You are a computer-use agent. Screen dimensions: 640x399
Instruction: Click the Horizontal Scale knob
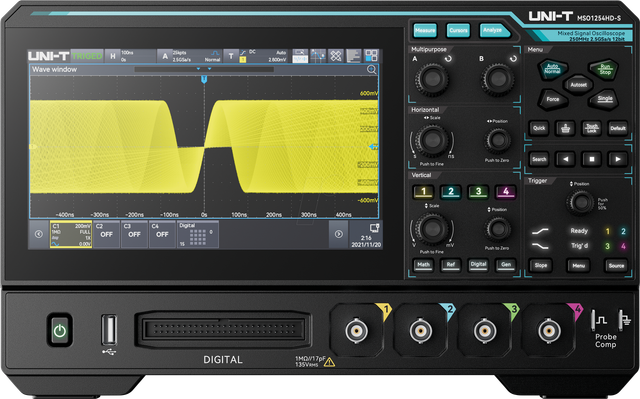click(432, 141)
